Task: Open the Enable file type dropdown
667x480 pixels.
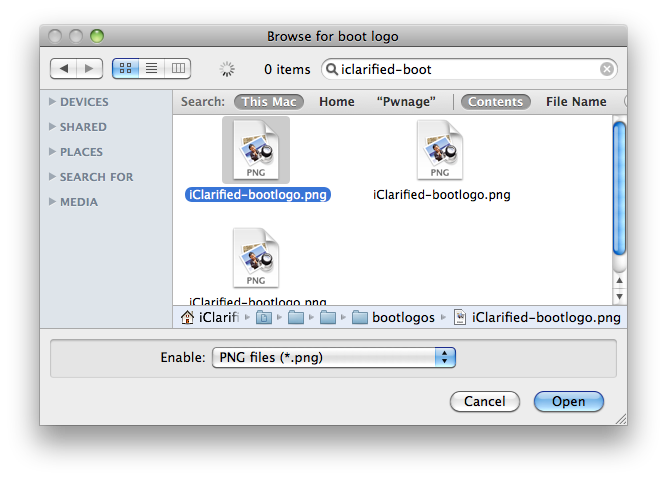Action: click(334, 357)
